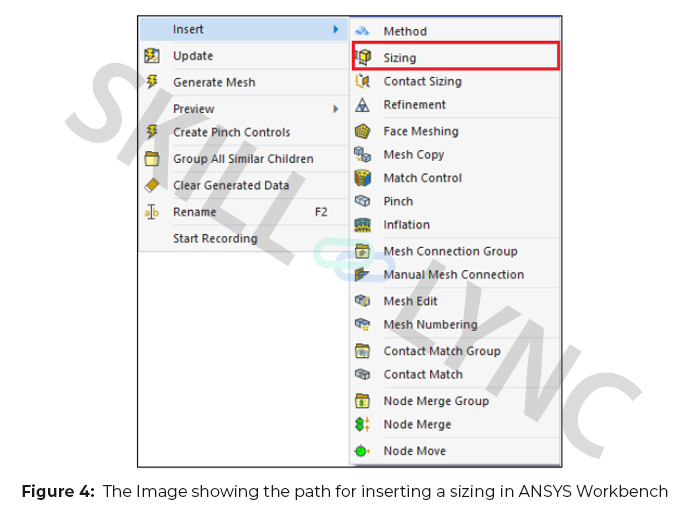The image size is (700, 514).
Task: Click the Match Control icon
Action: (362, 178)
